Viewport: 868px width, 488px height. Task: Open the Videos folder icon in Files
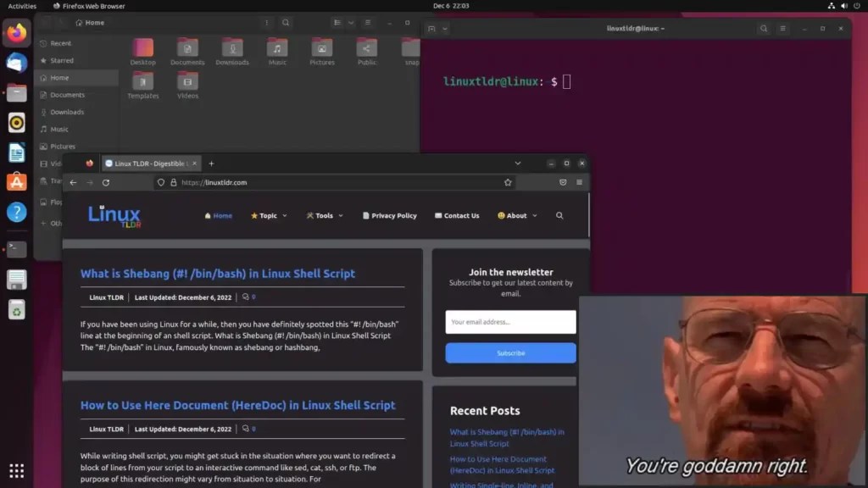187,86
